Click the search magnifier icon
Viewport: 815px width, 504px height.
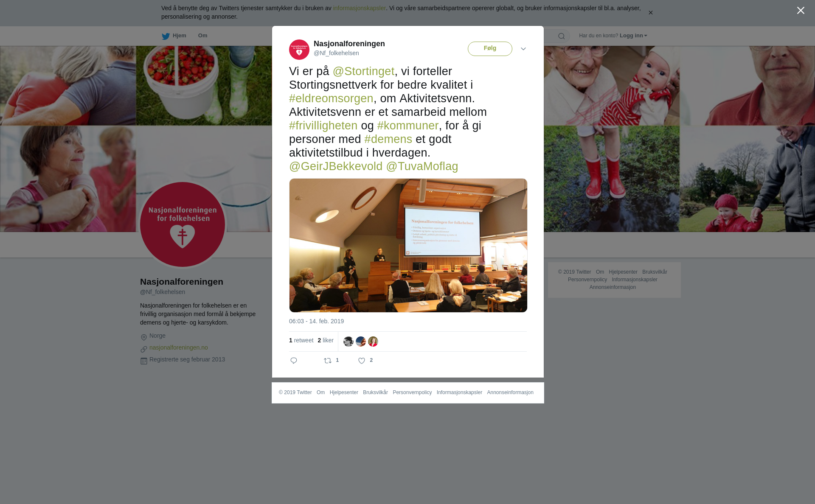point(562,36)
